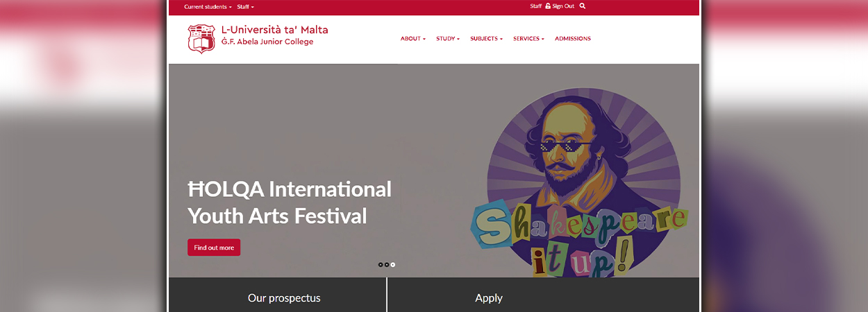Expand the Current students dropdown
The image size is (868, 312).
[208, 7]
